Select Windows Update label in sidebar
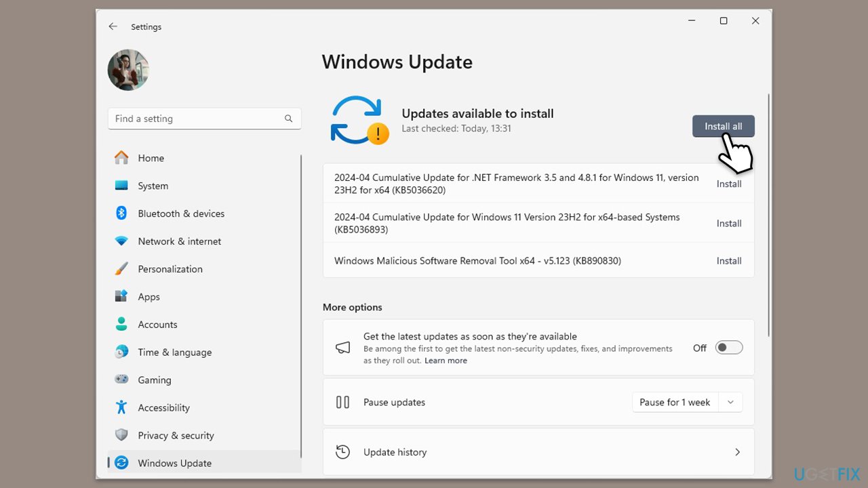This screenshot has width=868, height=488. tap(174, 464)
